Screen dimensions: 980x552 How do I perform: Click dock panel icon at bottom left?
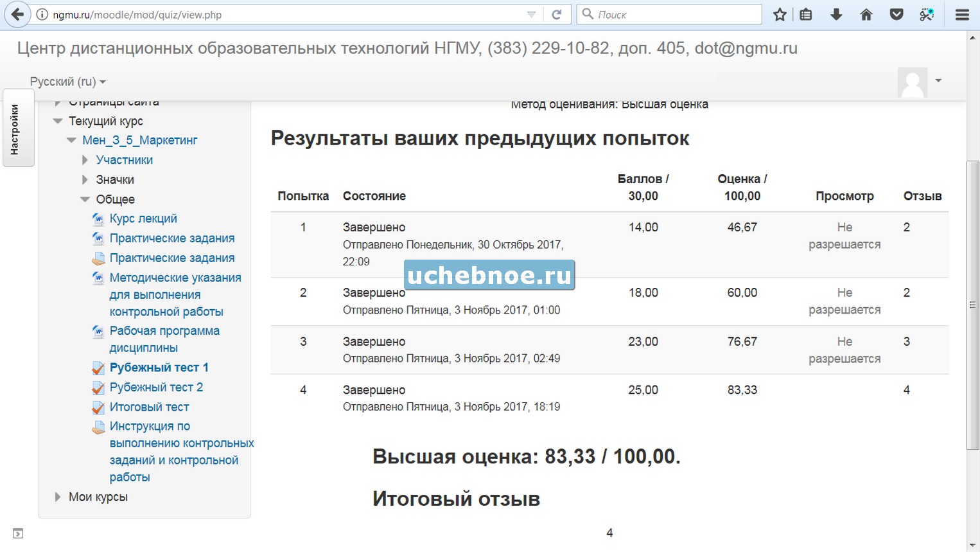coord(18,533)
